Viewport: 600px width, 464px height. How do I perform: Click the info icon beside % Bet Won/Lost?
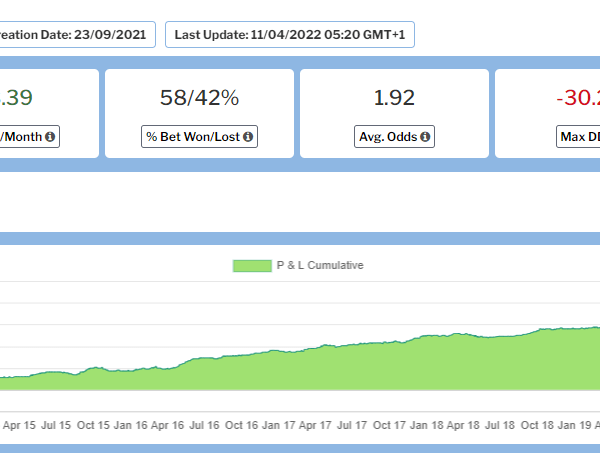[x=248, y=137]
